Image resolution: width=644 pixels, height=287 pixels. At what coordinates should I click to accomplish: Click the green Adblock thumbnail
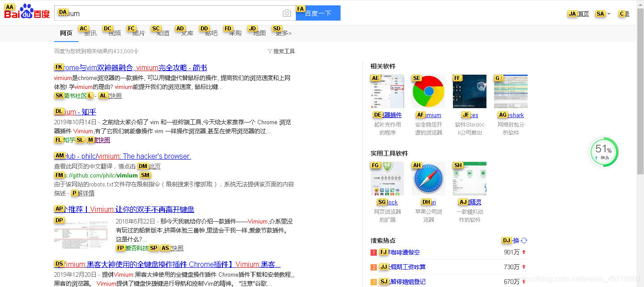point(387,178)
